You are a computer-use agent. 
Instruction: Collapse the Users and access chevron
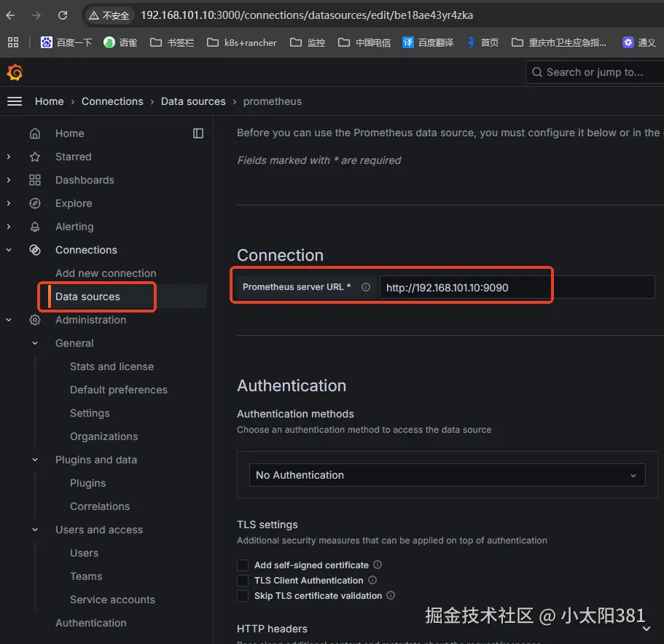coord(35,530)
